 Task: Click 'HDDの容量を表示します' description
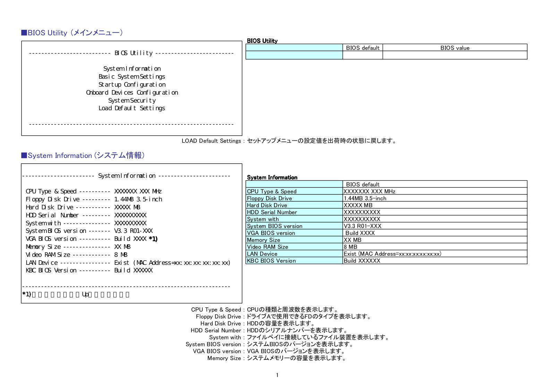[281, 323]
